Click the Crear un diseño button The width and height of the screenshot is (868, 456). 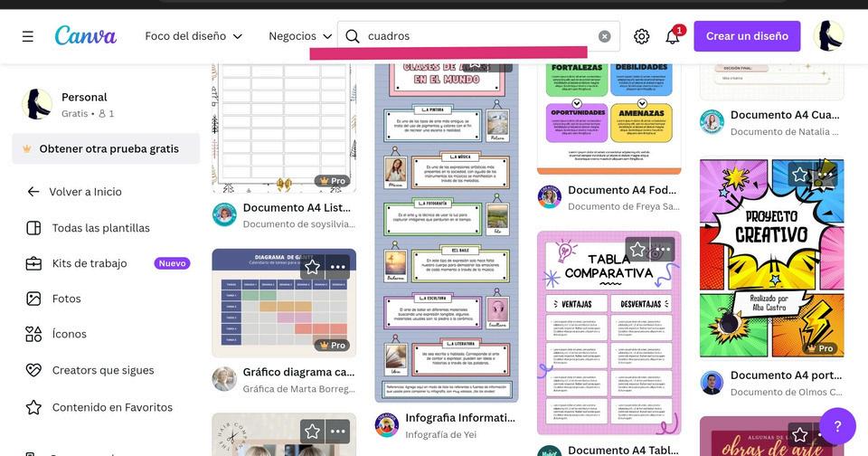pos(747,36)
